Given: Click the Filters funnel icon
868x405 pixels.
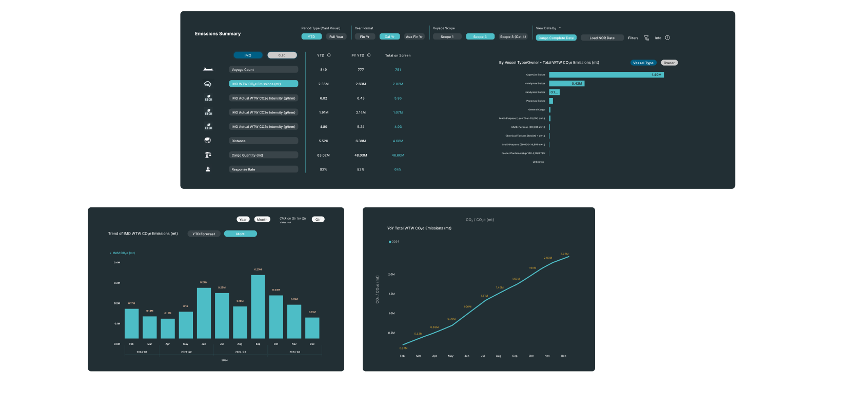Looking at the screenshot, I should [x=646, y=38].
